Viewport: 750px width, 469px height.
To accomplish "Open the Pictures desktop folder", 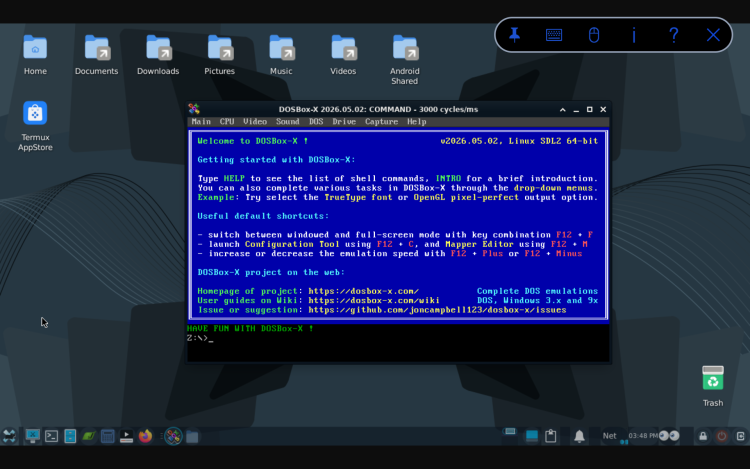I will (220, 55).
